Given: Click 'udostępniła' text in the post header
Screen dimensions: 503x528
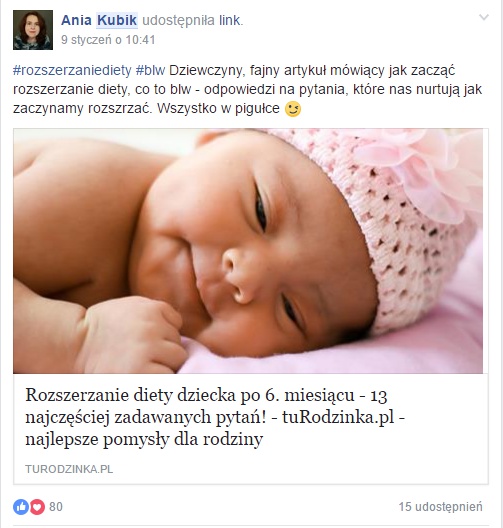Looking at the screenshot, I should pyautogui.click(x=178, y=20).
